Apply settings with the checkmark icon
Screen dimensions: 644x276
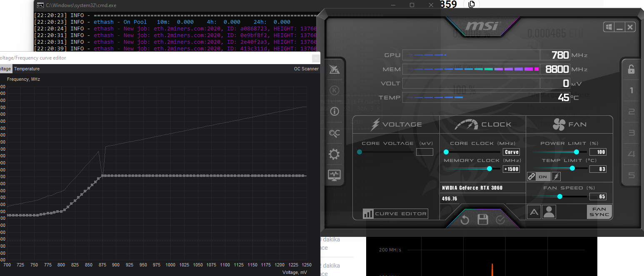[501, 219]
